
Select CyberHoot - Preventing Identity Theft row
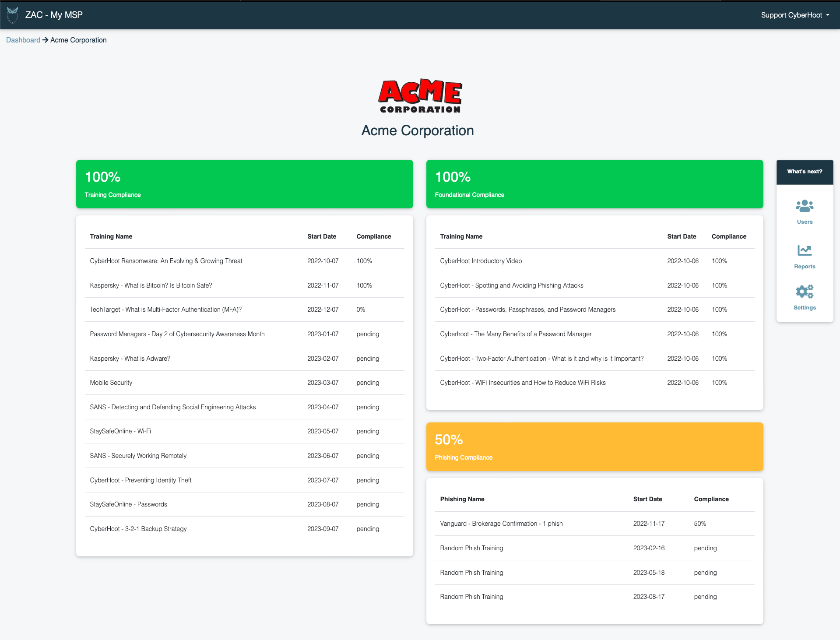coord(244,480)
